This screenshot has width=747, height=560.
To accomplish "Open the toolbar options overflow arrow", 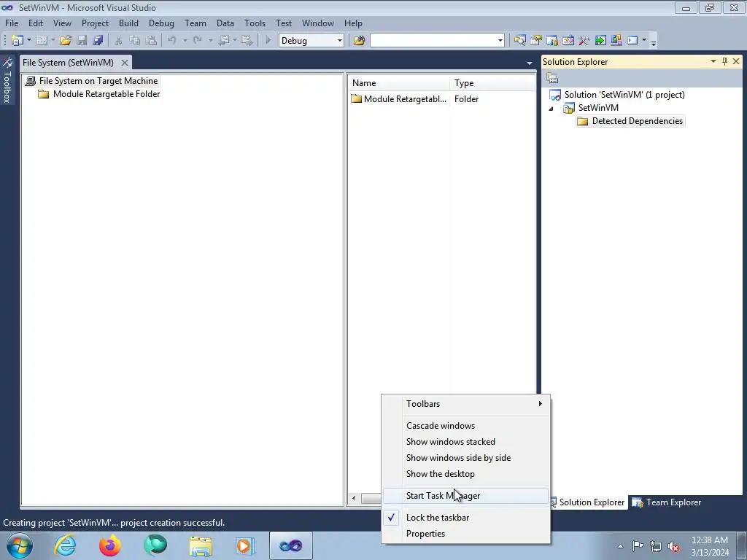I will tap(653, 42).
